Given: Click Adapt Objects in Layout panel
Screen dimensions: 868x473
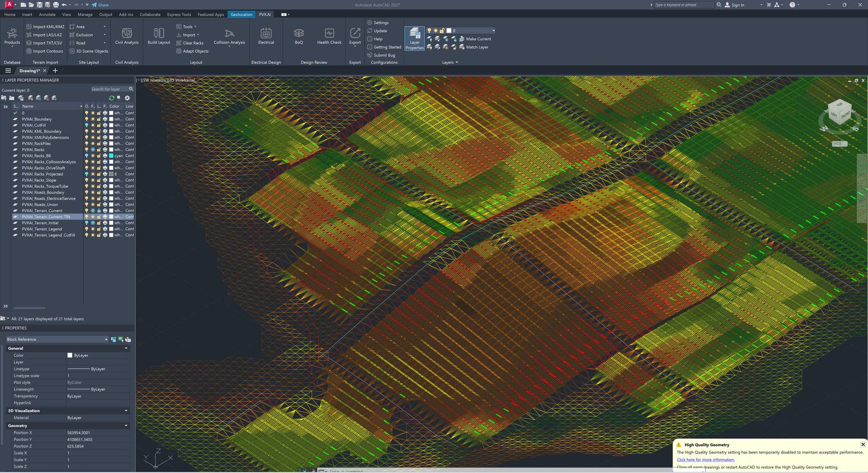Looking at the screenshot, I should click(x=192, y=51).
